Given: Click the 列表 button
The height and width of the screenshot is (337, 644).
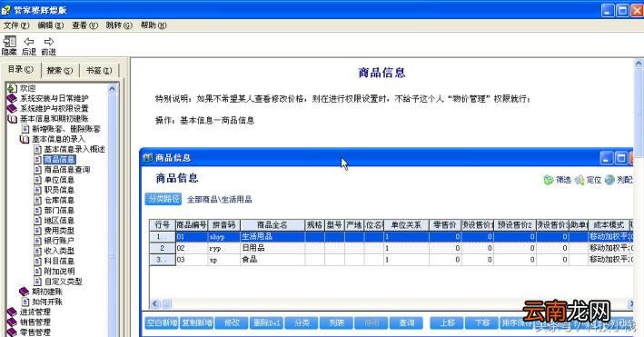Looking at the screenshot, I should coord(336,323).
